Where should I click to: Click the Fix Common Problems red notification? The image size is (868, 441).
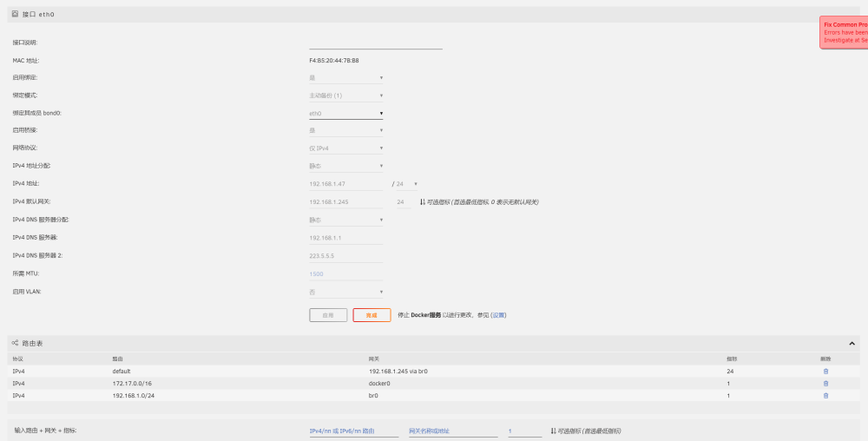[x=844, y=32]
